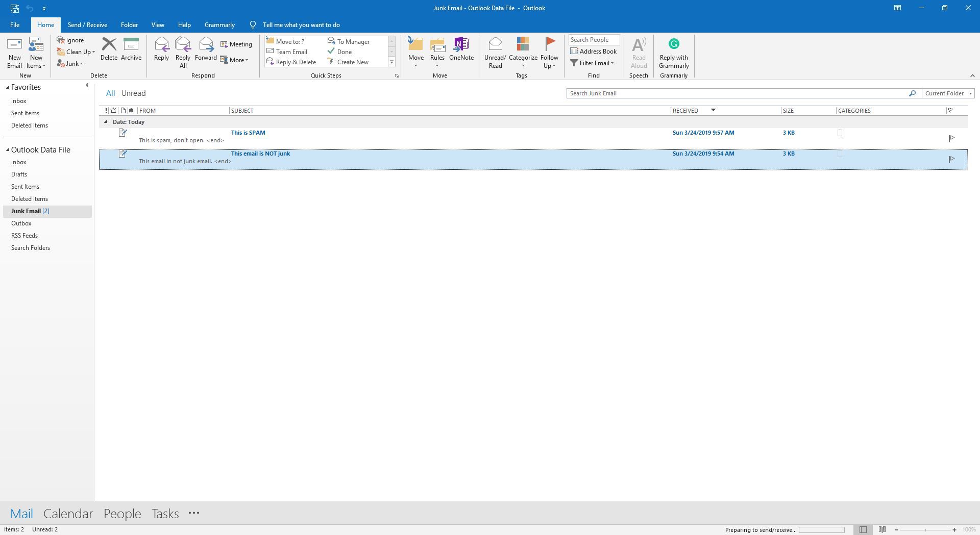Image resolution: width=980 pixels, height=535 pixels.
Task: Click the Search Junk Email field
Action: 738,93
